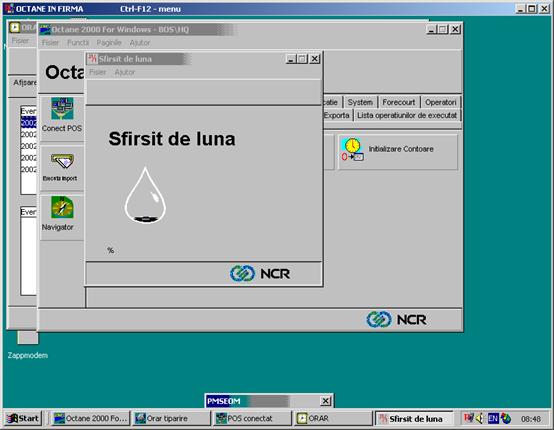
Task: Click Sfirsit de luna taskbar button
Action: 414,419
